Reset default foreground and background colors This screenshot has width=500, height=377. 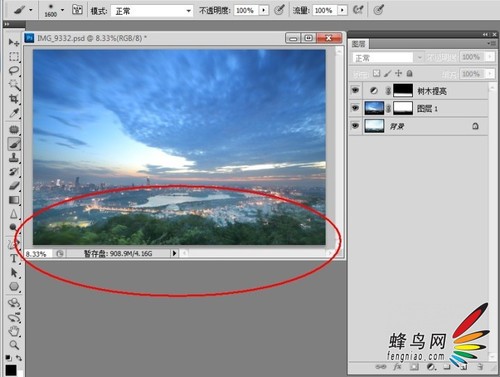click(x=8, y=358)
